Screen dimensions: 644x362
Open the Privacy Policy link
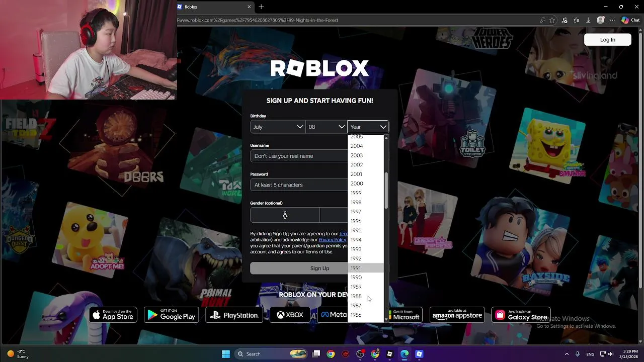[x=333, y=240]
